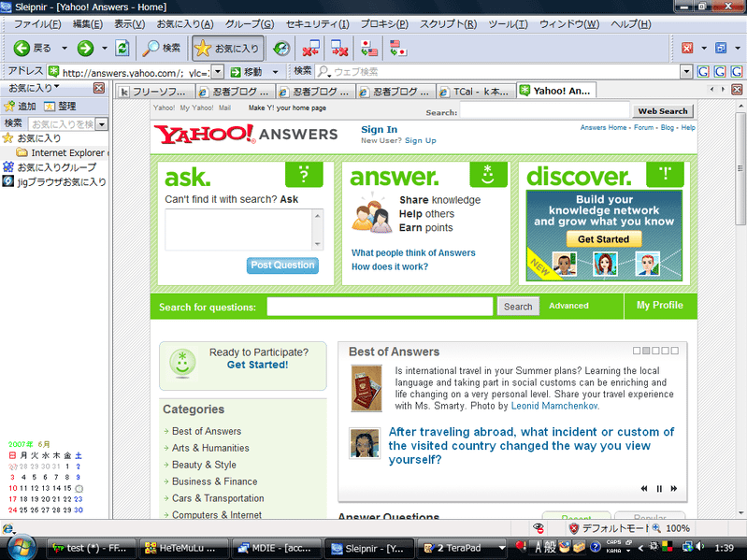Click the green answer smiley icon
The height and width of the screenshot is (560, 747).
pos(488,174)
